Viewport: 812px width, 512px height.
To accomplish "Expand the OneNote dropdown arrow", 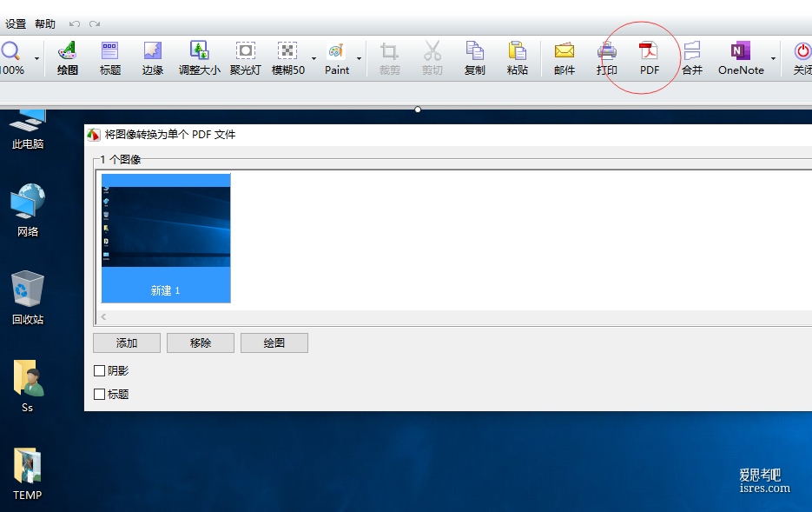I will (x=773, y=58).
